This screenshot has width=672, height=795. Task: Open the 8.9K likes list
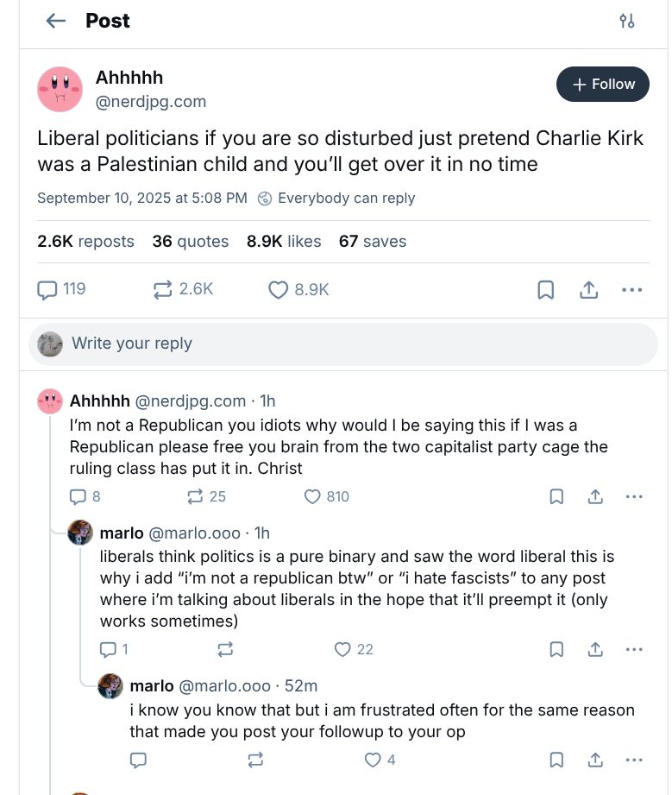283,242
